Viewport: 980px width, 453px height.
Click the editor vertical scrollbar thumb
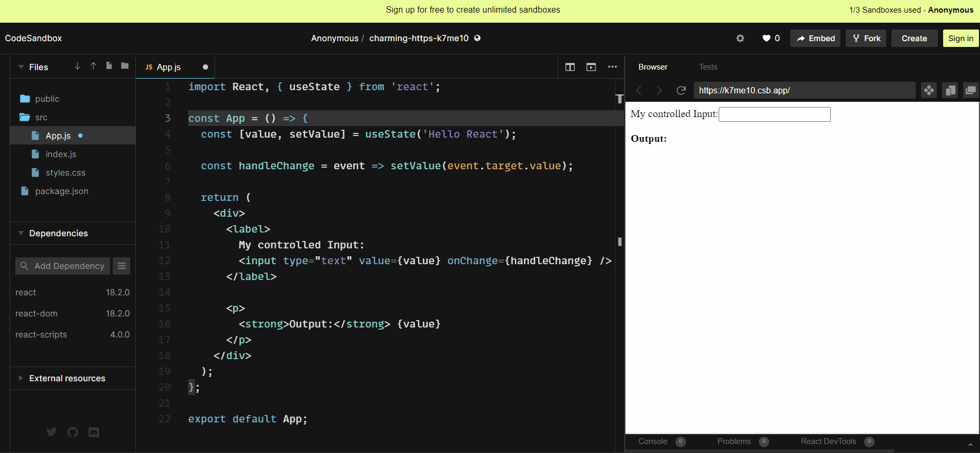(620, 242)
